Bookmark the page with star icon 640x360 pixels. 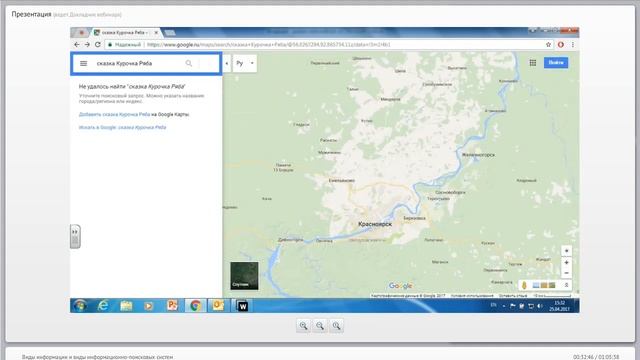[548, 44]
